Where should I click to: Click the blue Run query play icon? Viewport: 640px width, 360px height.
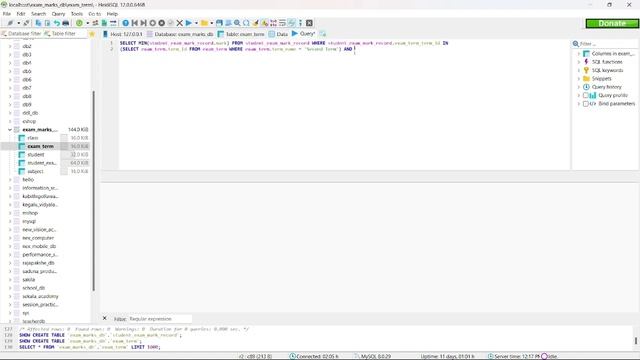point(189,23)
